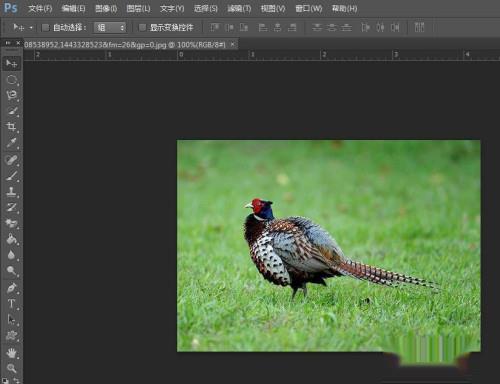Select the Clone Stamp tool
Viewport: 500px width, 384px height.
[x=11, y=191]
